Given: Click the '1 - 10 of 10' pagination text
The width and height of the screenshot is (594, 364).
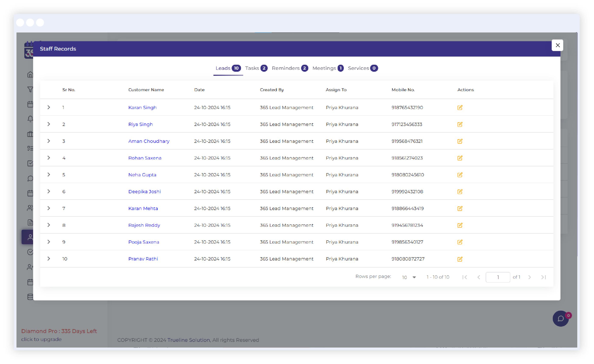Looking at the screenshot, I should (438, 277).
